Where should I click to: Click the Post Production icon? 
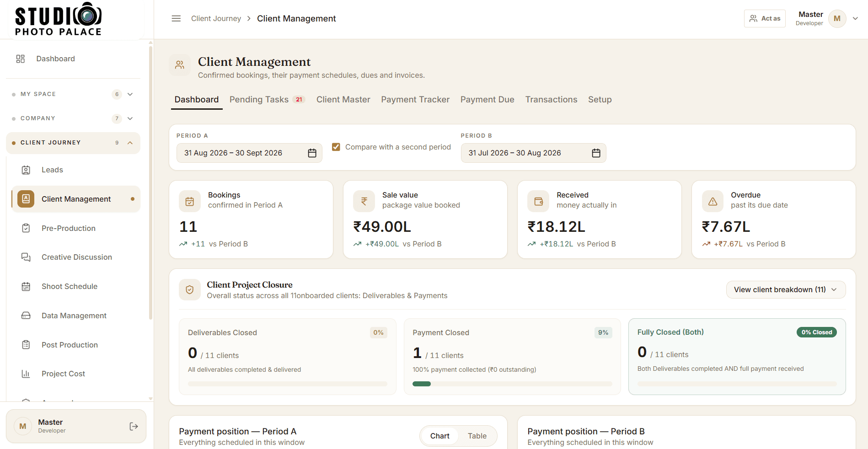click(26, 345)
